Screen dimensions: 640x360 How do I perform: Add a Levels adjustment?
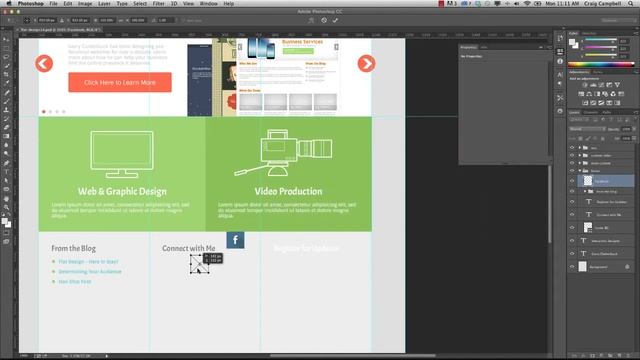click(x=593, y=85)
